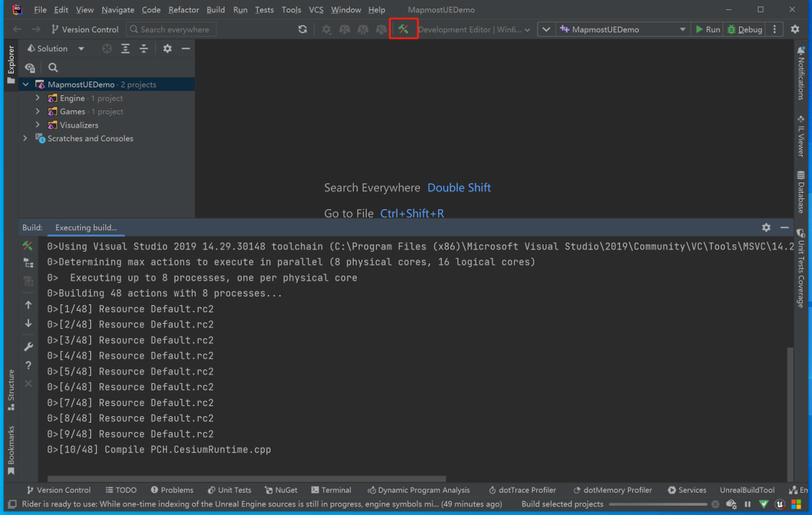812x515 pixels.
Task: Open the IDE settings gear at top right
Action: [x=795, y=30]
